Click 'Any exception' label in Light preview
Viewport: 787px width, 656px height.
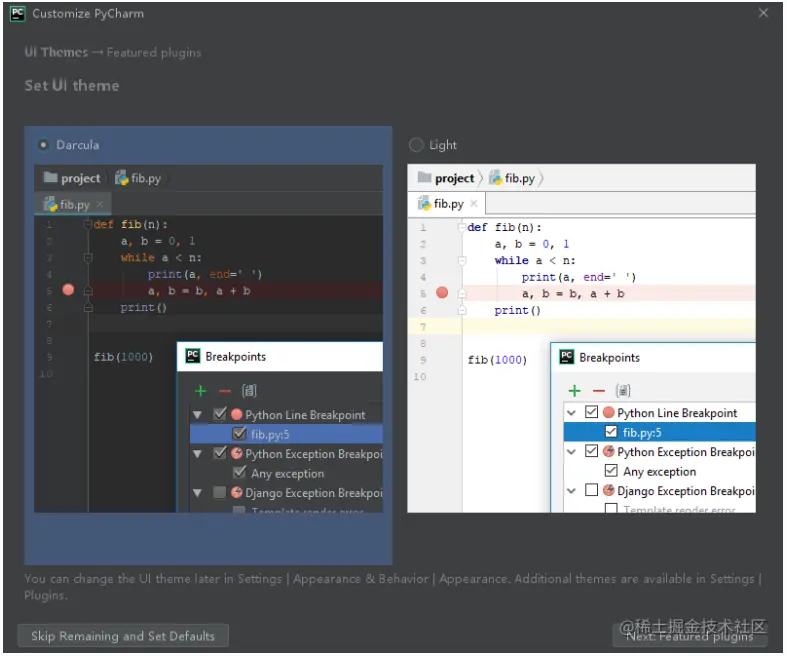(x=660, y=472)
